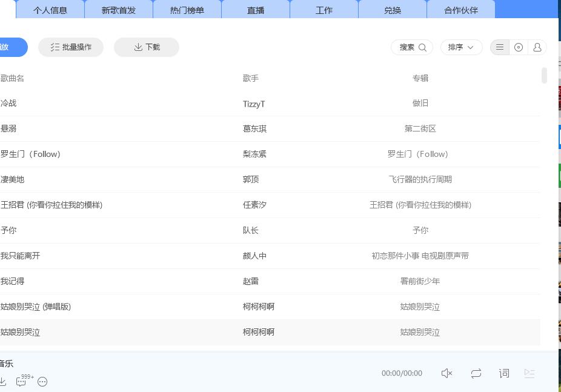Screen dimensions: 561x392
Task: Open artist 赵雷
Action: point(250,281)
